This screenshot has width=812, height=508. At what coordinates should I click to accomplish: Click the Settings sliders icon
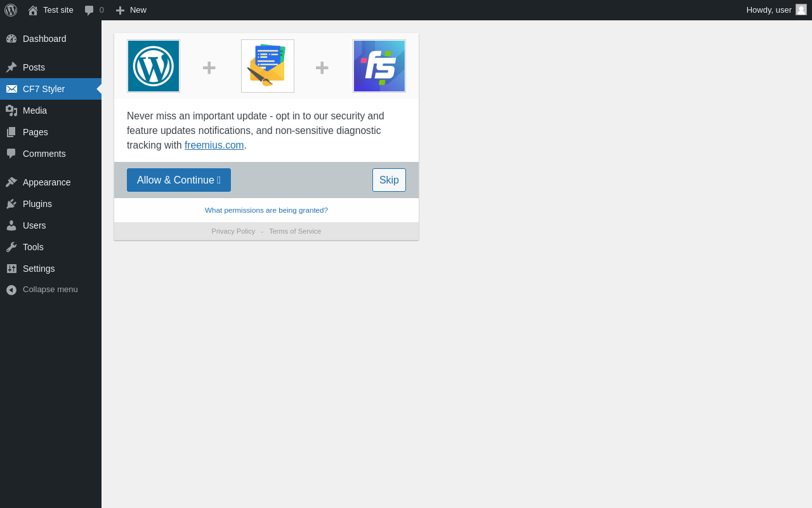coord(11,269)
